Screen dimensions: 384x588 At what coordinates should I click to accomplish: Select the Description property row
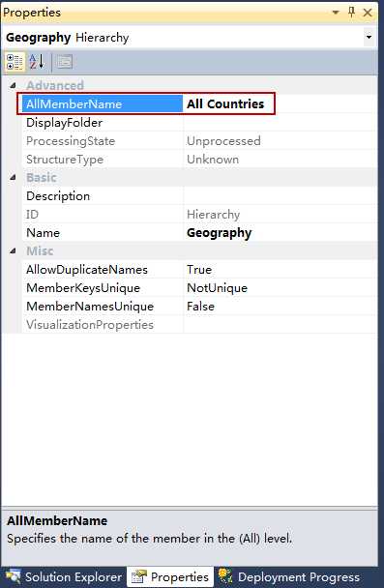(x=199, y=195)
